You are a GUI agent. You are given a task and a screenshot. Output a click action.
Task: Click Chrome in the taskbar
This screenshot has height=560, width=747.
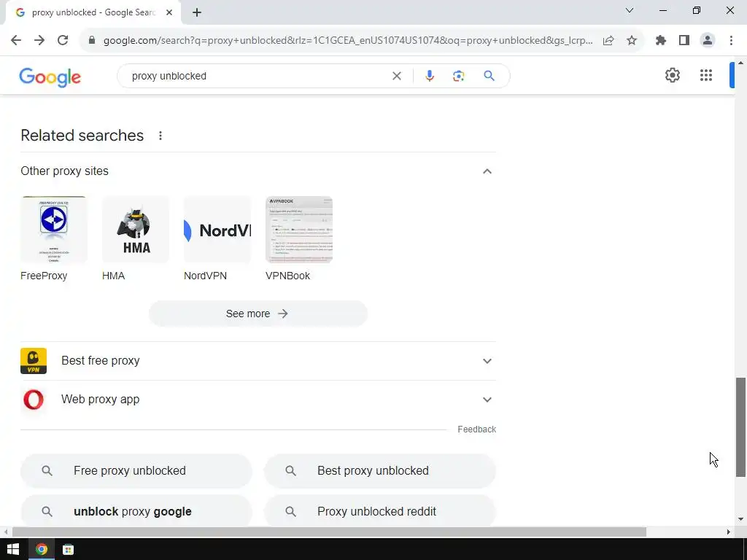tap(42, 549)
